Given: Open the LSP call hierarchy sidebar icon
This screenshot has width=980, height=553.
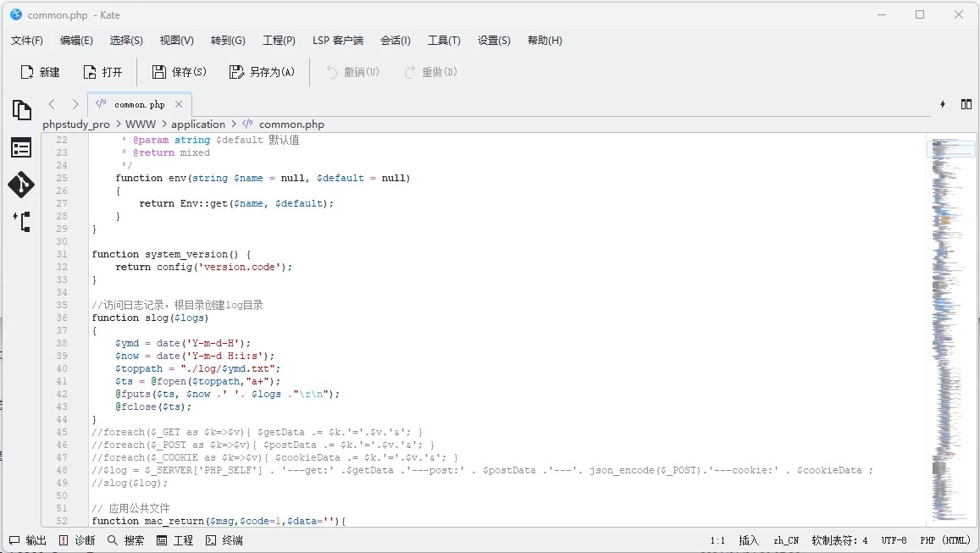Looking at the screenshot, I should click(x=21, y=222).
